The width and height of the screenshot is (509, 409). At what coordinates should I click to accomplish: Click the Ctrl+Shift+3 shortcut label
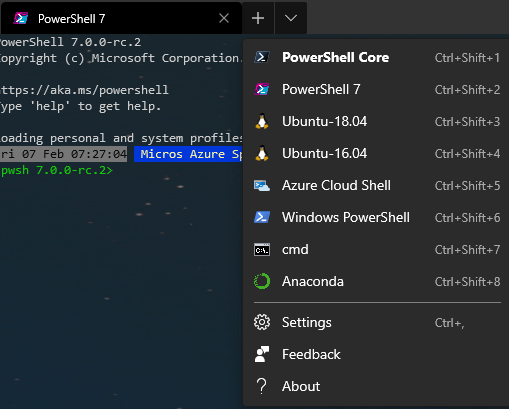[x=467, y=122]
